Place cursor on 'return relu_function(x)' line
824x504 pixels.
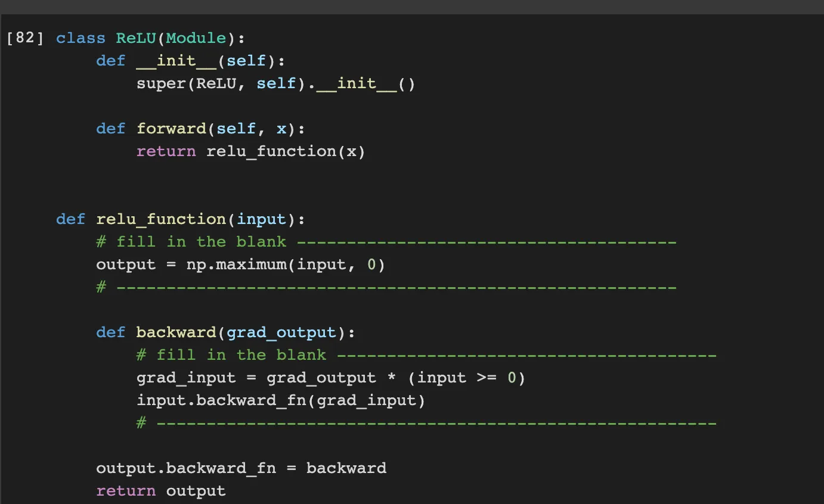251,151
